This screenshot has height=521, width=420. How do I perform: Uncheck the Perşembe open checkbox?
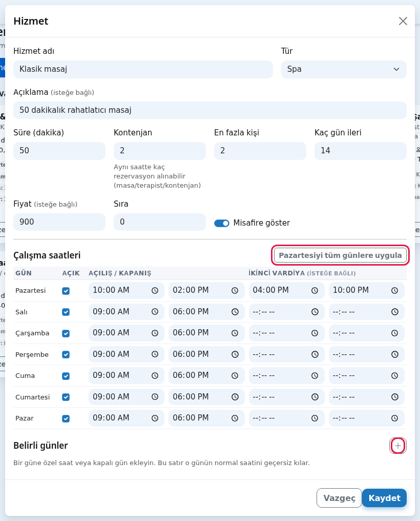[66, 354]
